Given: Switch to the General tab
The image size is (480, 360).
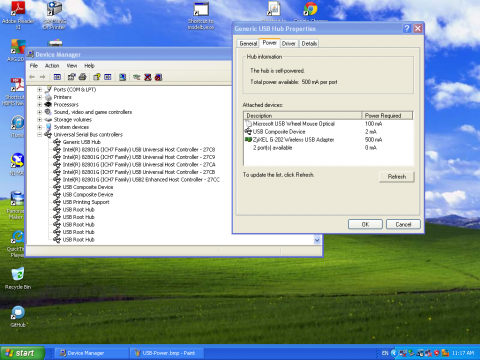Looking at the screenshot, I should click(x=248, y=44).
